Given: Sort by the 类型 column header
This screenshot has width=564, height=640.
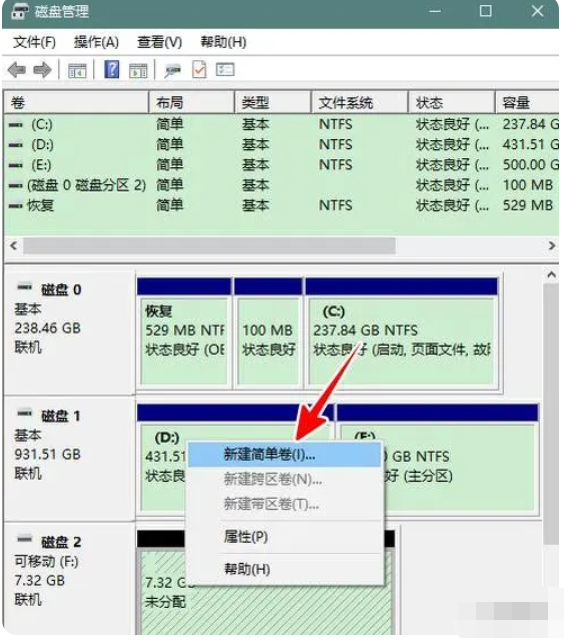Looking at the screenshot, I should pyautogui.click(x=272, y=102).
